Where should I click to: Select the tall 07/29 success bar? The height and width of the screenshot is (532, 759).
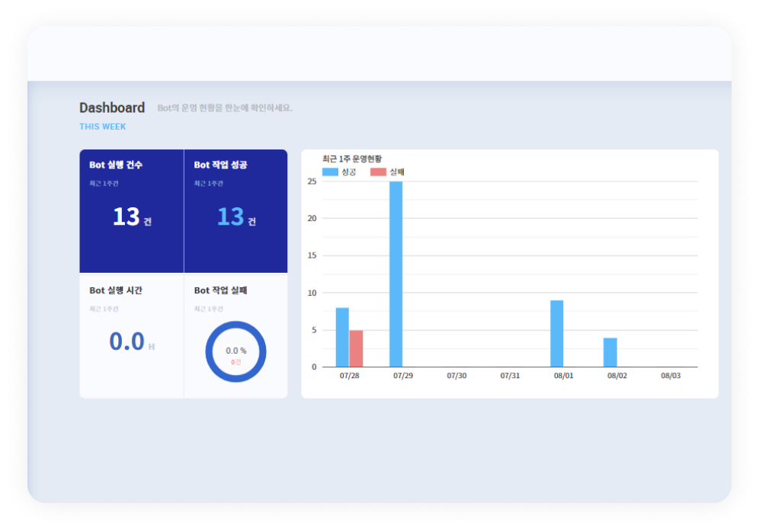pos(396,274)
